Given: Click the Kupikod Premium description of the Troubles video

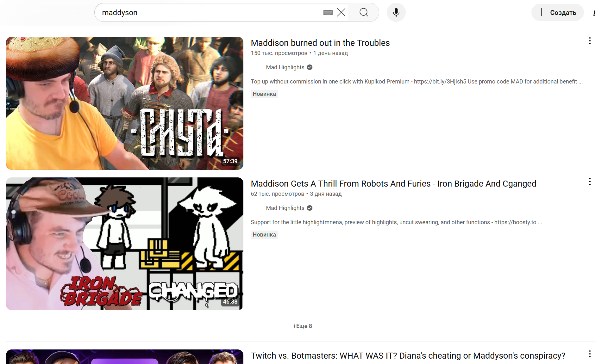Looking at the screenshot, I should coord(417,82).
